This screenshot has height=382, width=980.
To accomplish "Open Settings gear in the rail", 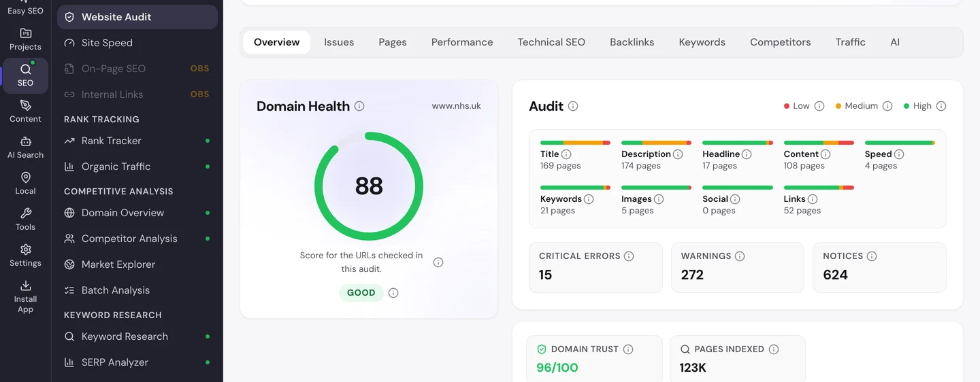I will [25, 256].
